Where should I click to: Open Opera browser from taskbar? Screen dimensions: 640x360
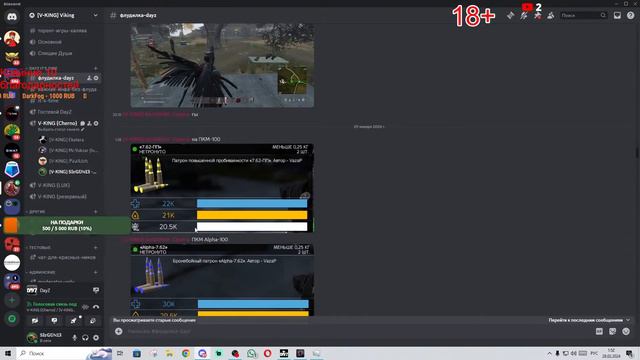[x=267, y=353]
